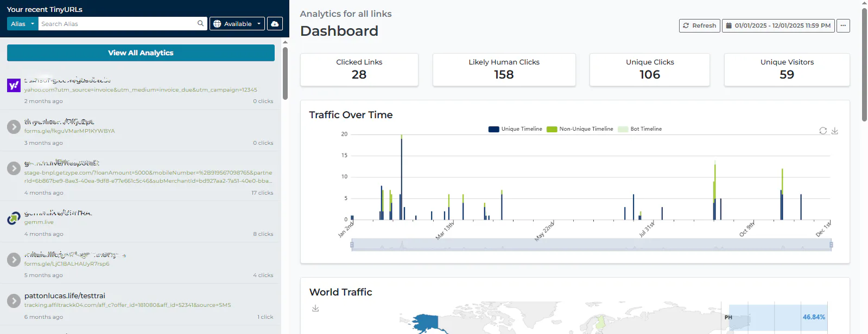
Task: Click the Refresh button
Action: coord(700,25)
